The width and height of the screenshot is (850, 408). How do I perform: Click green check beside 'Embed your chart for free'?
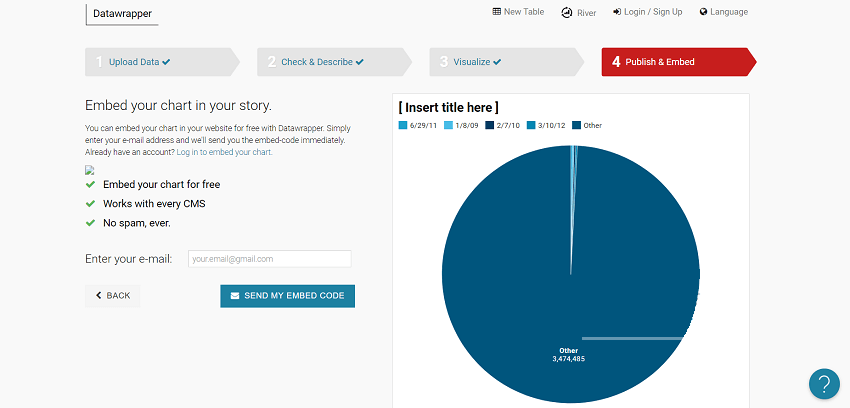point(90,185)
